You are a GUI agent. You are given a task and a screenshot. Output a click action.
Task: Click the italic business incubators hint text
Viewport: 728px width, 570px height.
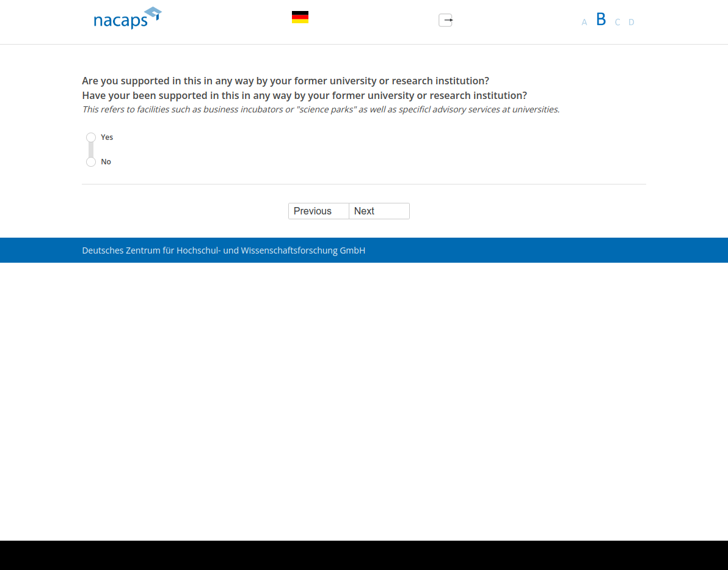coord(321,109)
